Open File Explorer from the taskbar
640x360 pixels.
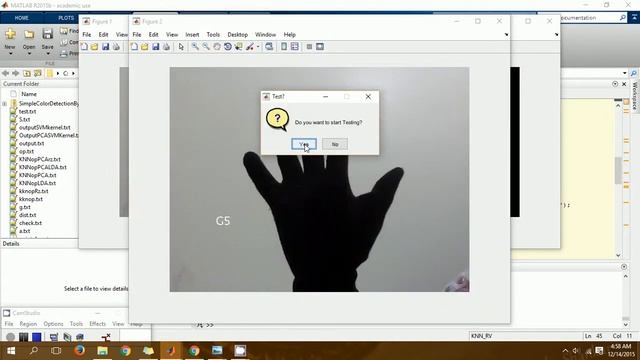[102, 351]
